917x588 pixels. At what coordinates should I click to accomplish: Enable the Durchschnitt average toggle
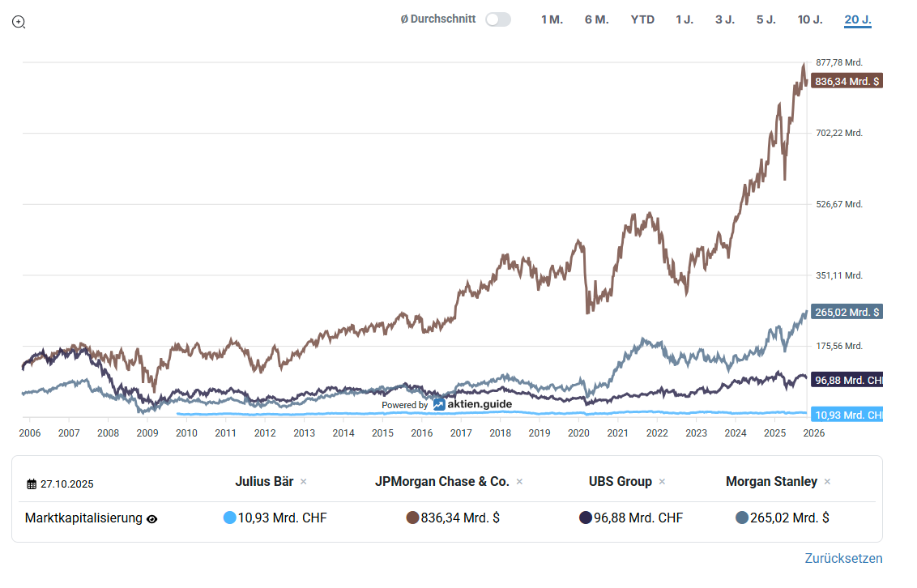(498, 19)
